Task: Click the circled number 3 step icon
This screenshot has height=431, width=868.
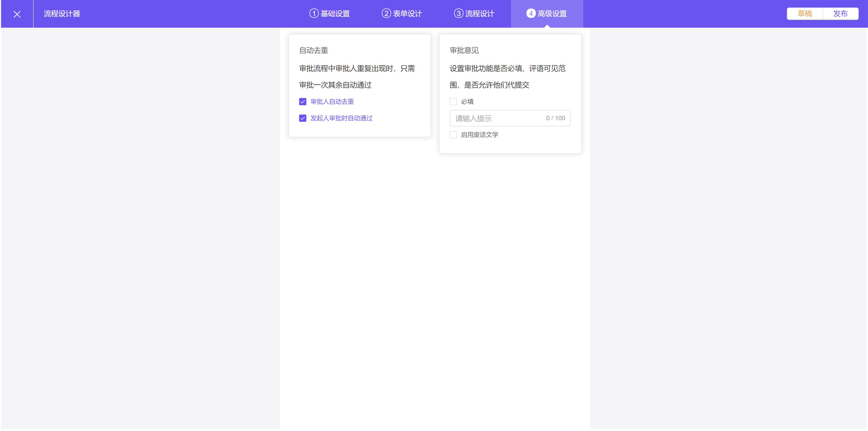Action: coord(458,13)
